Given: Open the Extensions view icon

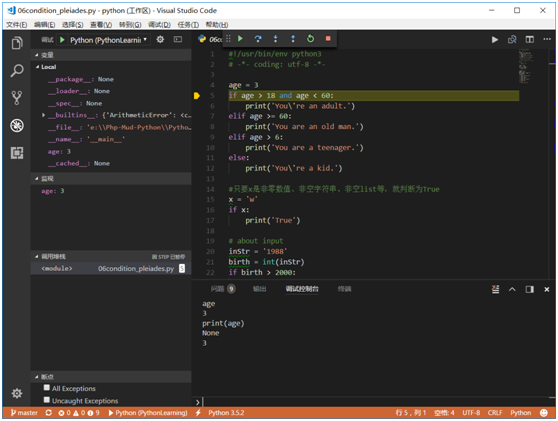Looking at the screenshot, I should [17, 153].
